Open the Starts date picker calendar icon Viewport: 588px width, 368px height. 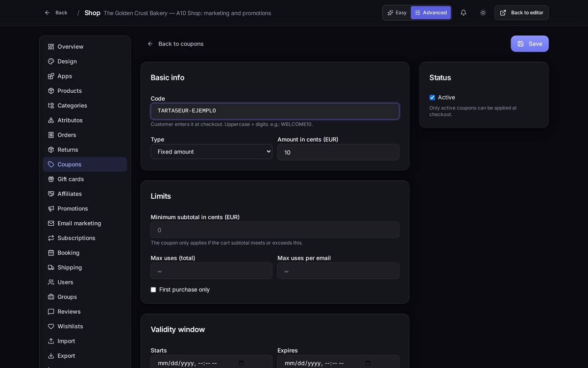pyautogui.click(x=241, y=363)
